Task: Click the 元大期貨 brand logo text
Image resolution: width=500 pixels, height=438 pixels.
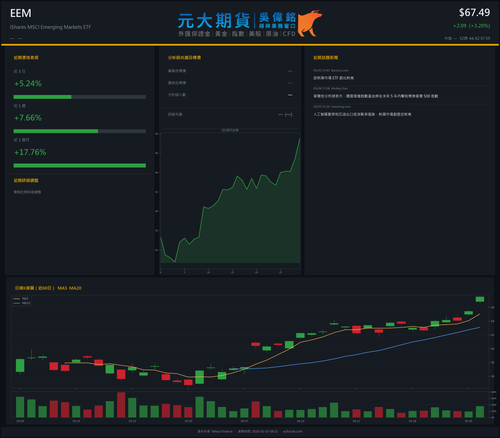Action: (x=214, y=21)
